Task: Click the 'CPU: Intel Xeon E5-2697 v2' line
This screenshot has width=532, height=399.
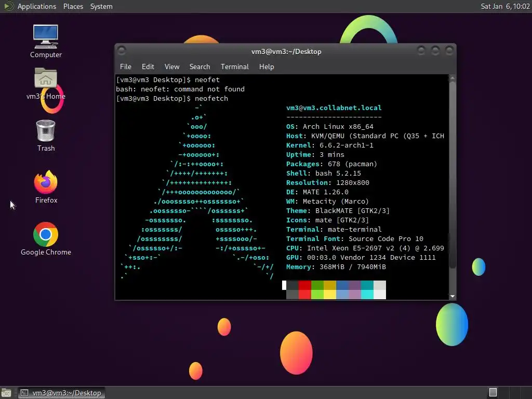Action: [365, 248]
